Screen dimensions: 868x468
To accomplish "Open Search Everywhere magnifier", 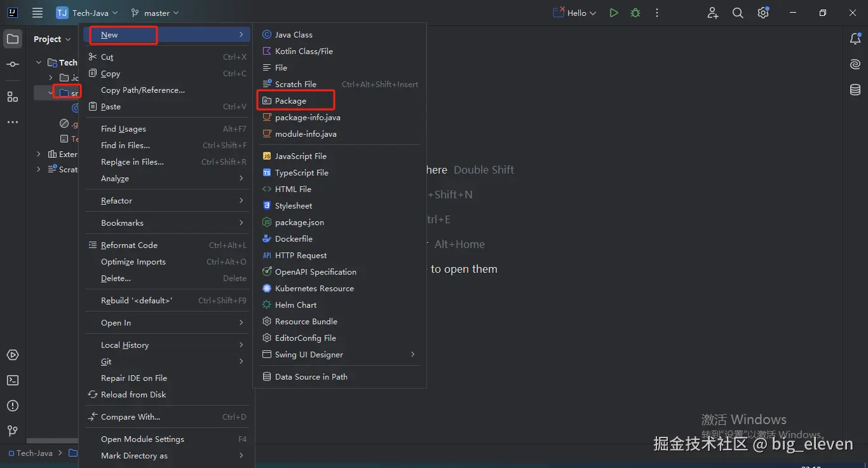I will pyautogui.click(x=738, y=13).
